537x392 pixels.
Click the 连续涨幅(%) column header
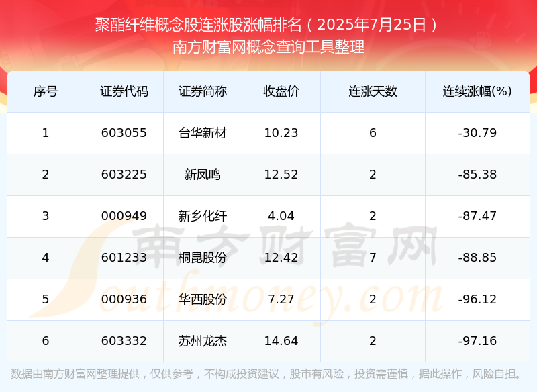477,91
